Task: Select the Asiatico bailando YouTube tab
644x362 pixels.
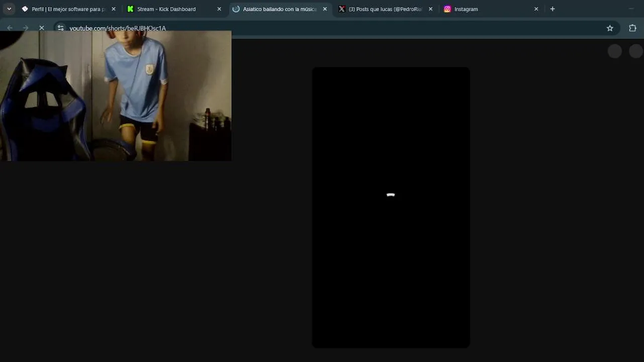Action: 280,9
